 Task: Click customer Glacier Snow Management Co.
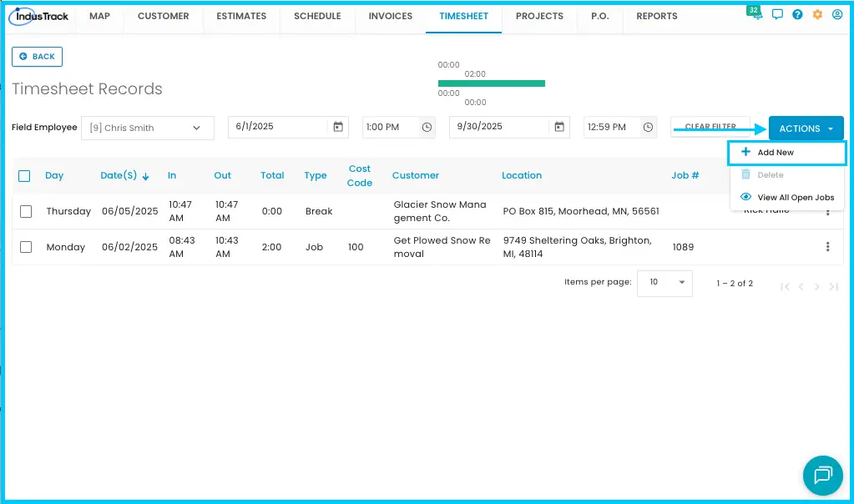point(440,211)
